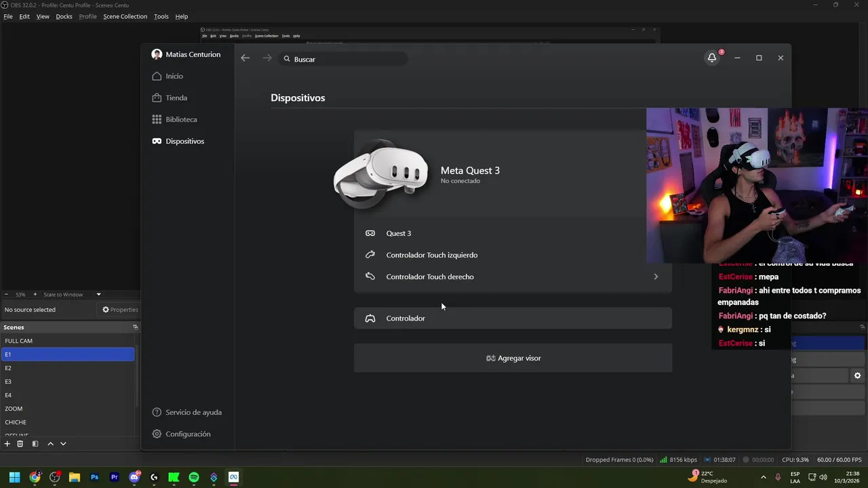868x488 pixels.
Task: Open Photoshop from taskbar
Action: pyautogui.click(x=94, y=477)
